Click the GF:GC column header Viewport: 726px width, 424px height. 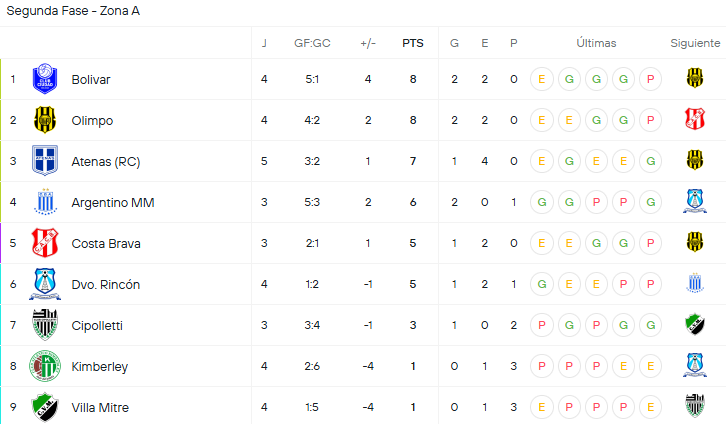312,43
